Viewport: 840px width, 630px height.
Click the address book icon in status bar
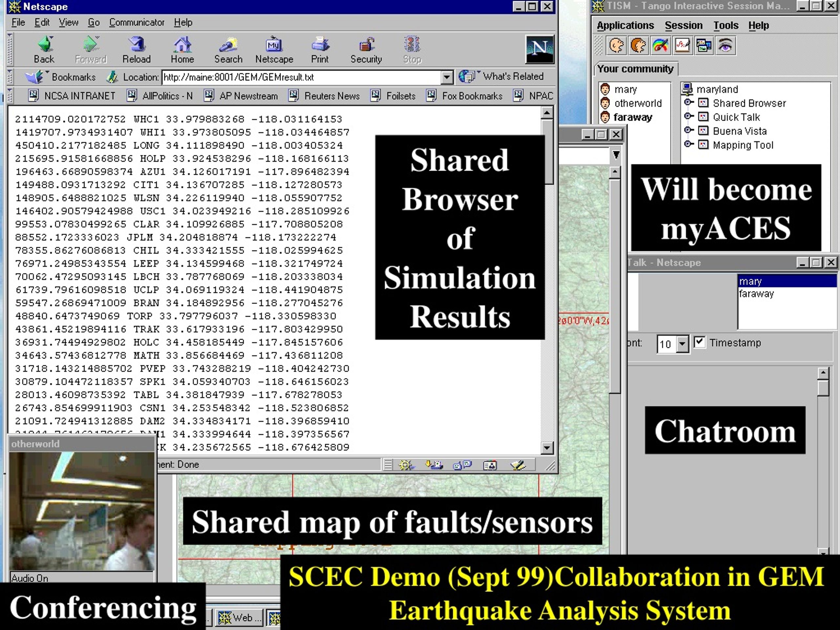490,465
